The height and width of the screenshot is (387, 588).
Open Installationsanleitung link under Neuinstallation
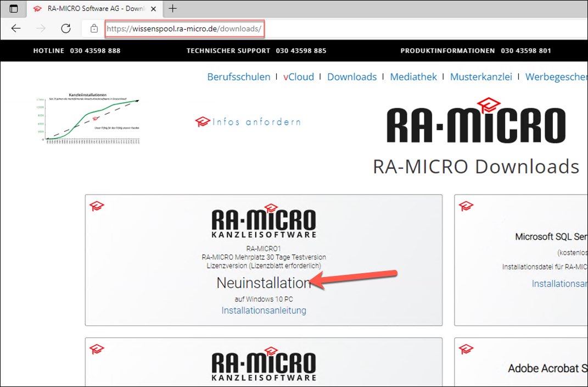264,311
